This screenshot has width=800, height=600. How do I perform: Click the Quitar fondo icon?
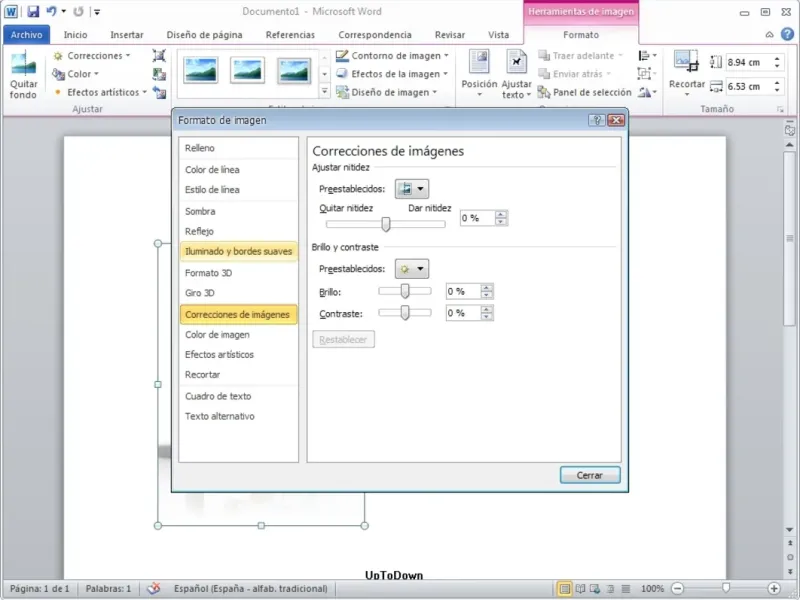[23, 64]
